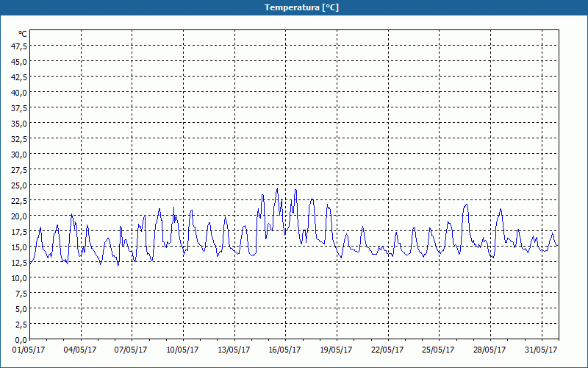Select the 47,5 y-axis label

pyautogui.click(x=20, y=46)
